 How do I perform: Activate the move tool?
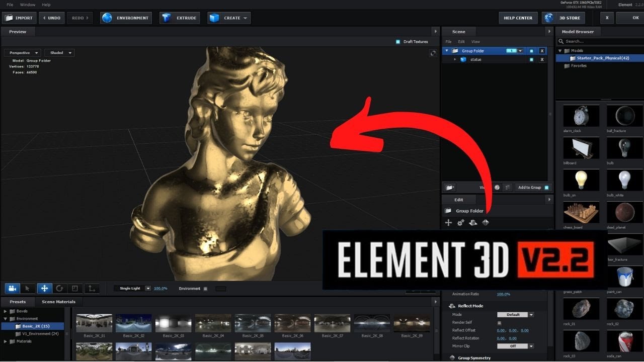pos(44,289)
